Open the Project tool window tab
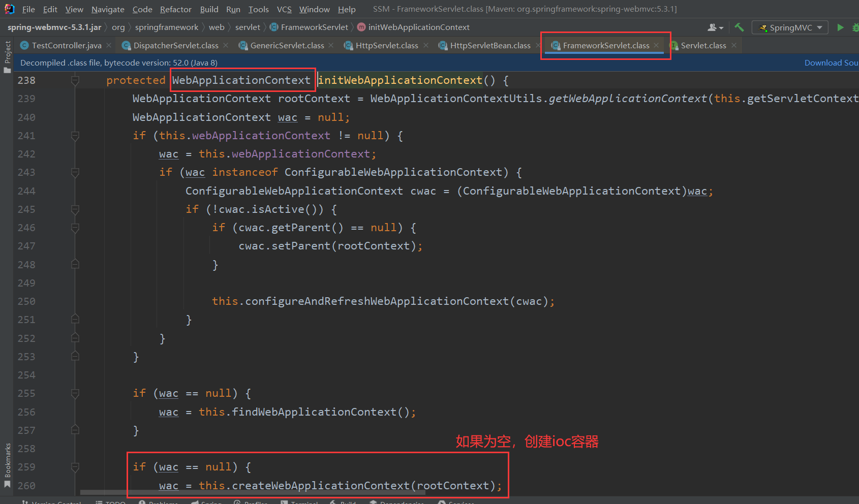 pyautogui.click(x=8, y=52)
